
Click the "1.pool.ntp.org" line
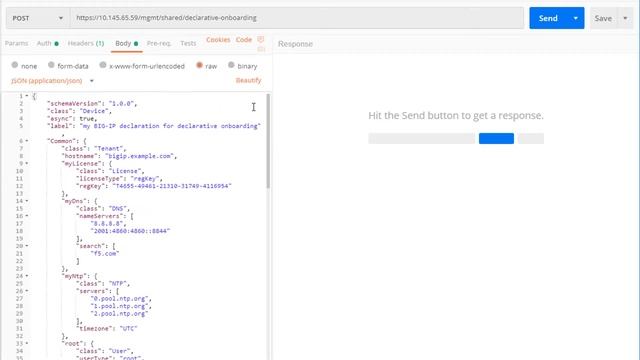121,306
